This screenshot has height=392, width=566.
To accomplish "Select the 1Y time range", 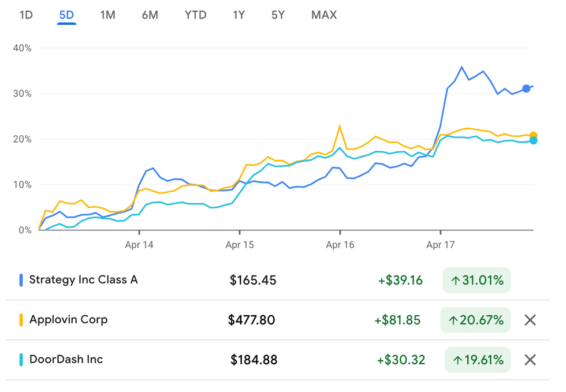I will click(239, 16).
